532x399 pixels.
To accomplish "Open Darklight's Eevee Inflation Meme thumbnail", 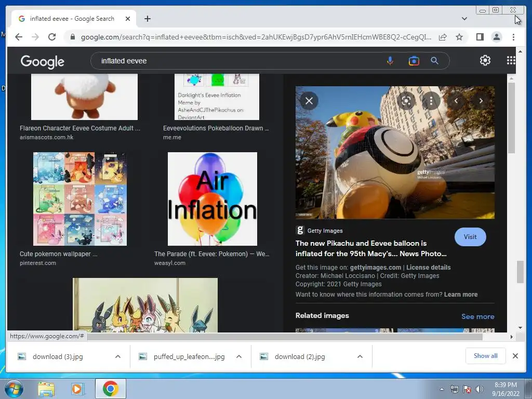I will (217, 97).
